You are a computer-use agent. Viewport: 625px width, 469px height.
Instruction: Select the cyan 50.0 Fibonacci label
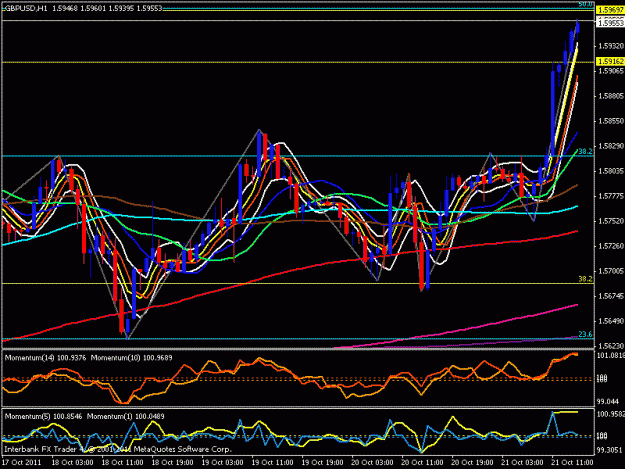tap(586, 4)
